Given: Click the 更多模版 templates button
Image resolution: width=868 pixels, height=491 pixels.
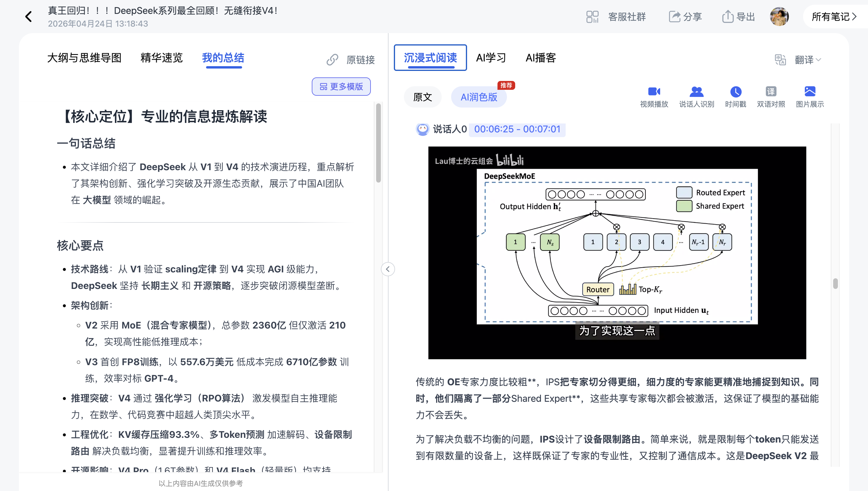Looking at the screenshot, I should tap(341, 87).
